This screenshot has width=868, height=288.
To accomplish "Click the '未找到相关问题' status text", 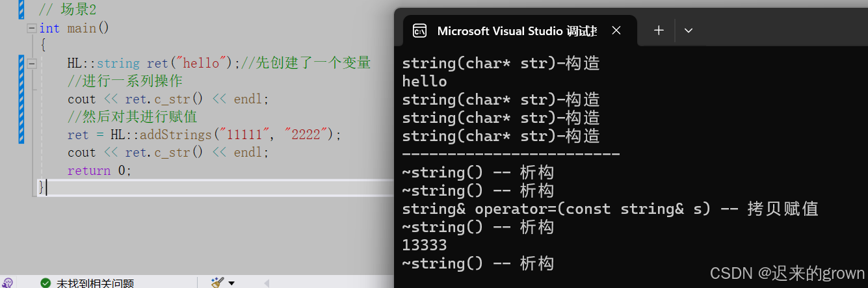I will point(95,283).
